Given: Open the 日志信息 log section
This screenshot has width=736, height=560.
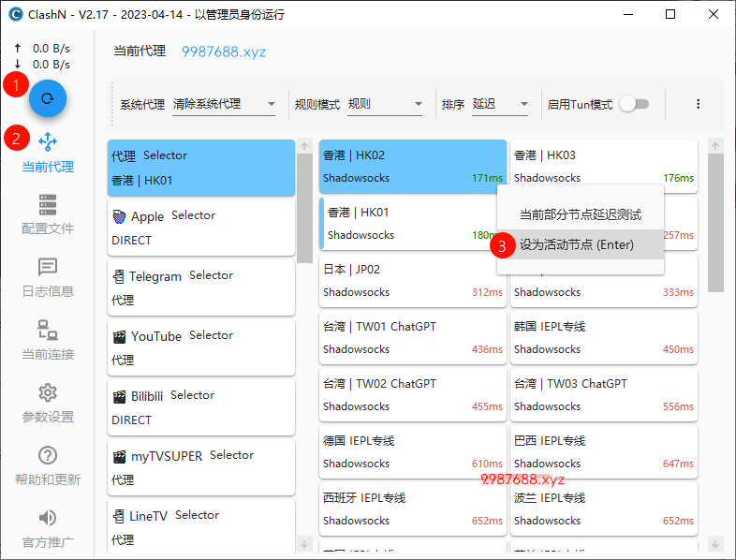Looking at the screenshot, I should coord(48,277).
